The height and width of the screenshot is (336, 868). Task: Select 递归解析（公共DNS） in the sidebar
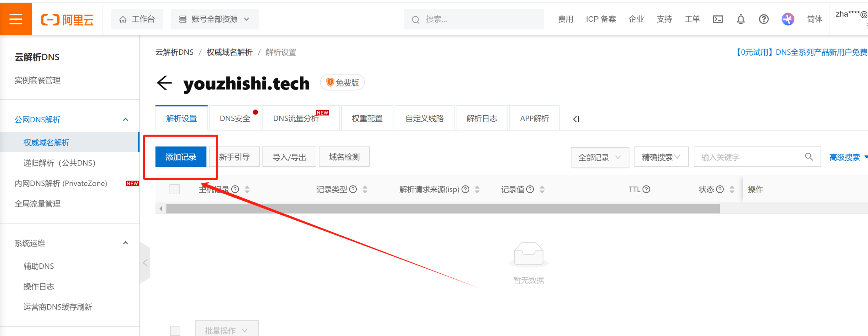[59, 163]
